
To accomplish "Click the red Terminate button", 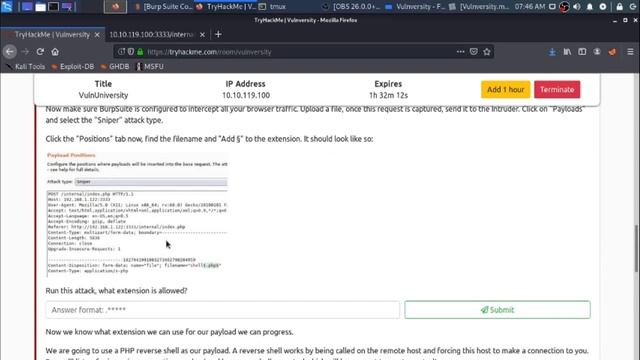I will coord(557,89).
